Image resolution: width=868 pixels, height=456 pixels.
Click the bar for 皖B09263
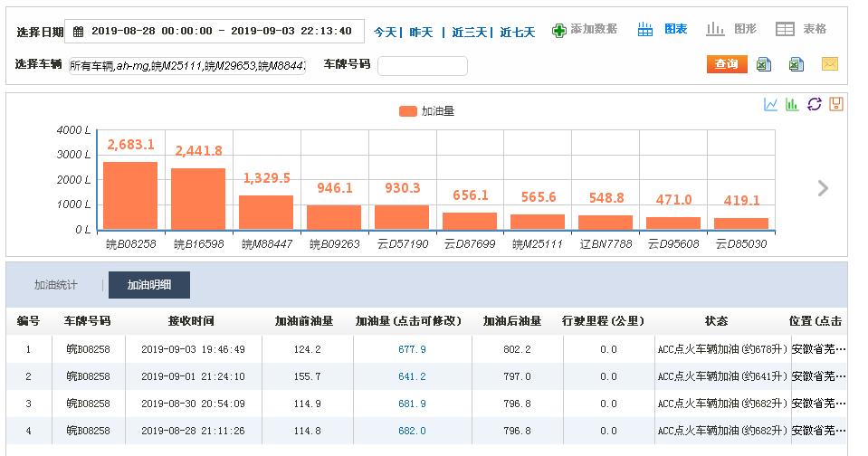point(334,217)
